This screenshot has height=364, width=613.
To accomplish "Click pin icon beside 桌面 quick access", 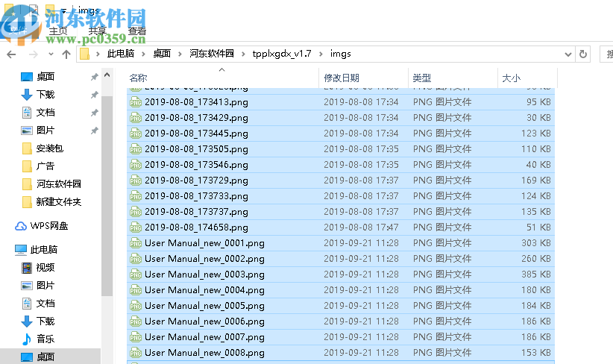I will coord(94,77).
